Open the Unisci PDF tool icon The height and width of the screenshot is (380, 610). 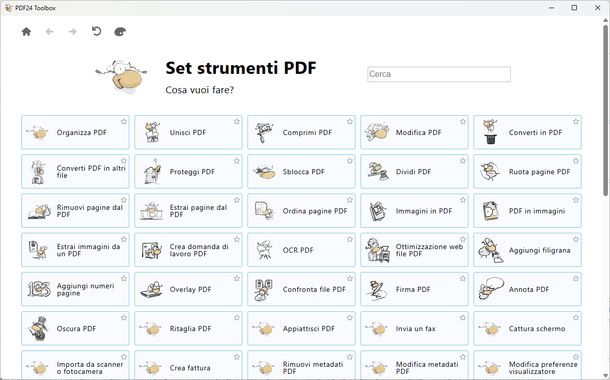pyautogui.click(x=152, y=132)
